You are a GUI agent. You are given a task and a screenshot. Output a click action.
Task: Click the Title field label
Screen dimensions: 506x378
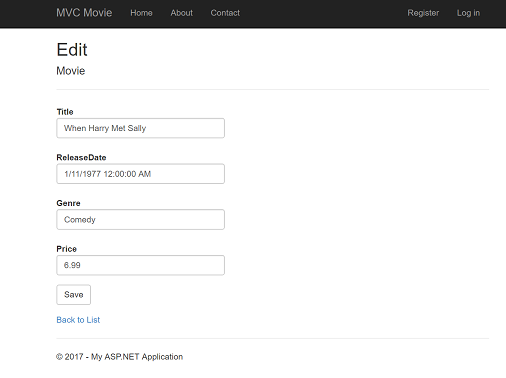pos(65,112)
